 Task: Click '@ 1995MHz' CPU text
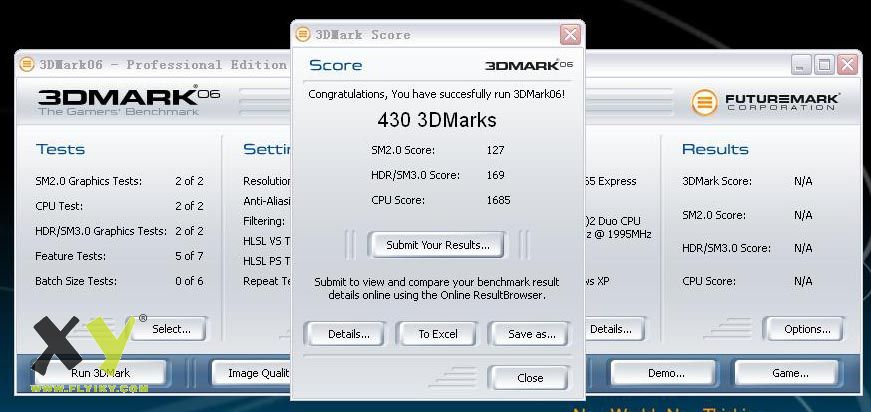[x=624, y=234]
